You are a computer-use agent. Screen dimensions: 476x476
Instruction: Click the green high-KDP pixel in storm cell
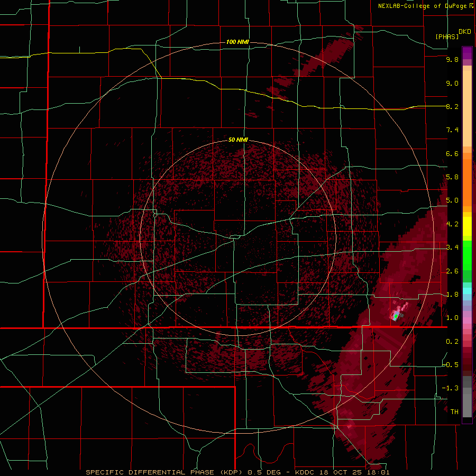(396, 316)
